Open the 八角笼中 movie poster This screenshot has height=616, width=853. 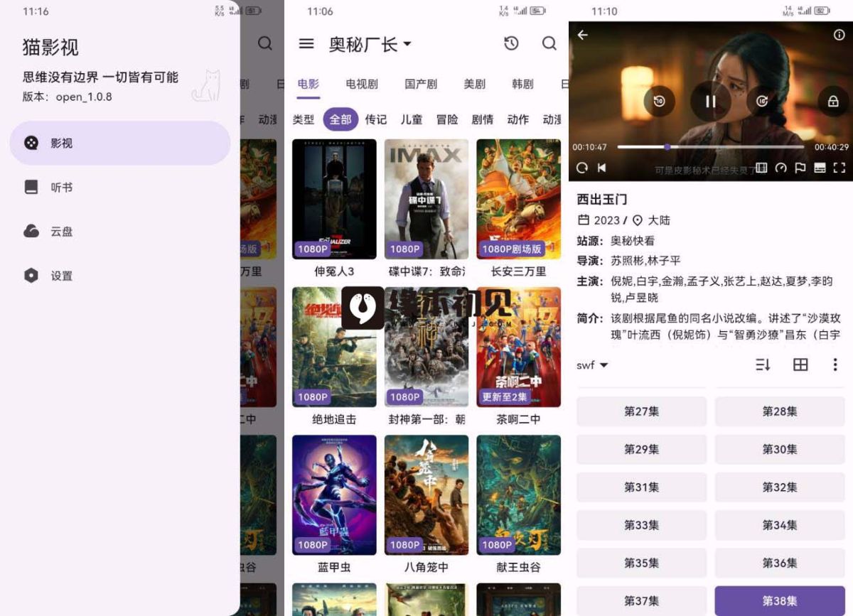pyautogui.click(x=426, y=495)
